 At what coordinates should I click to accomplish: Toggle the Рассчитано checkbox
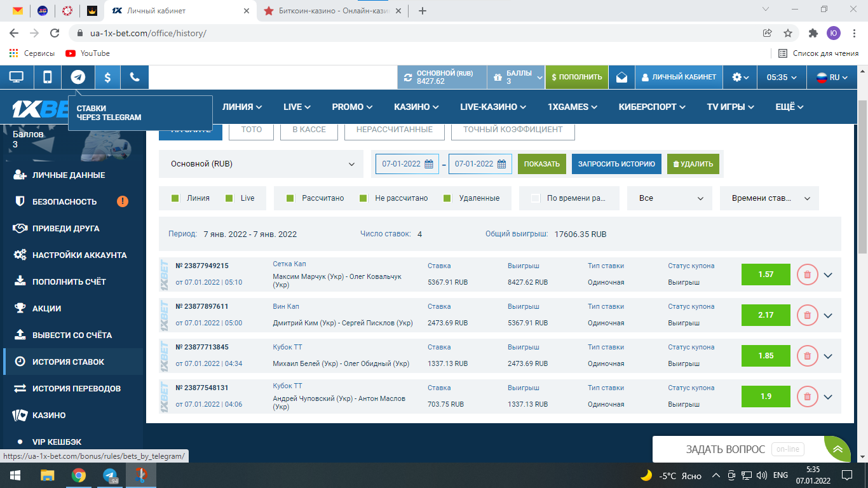(x=290, y=198)
